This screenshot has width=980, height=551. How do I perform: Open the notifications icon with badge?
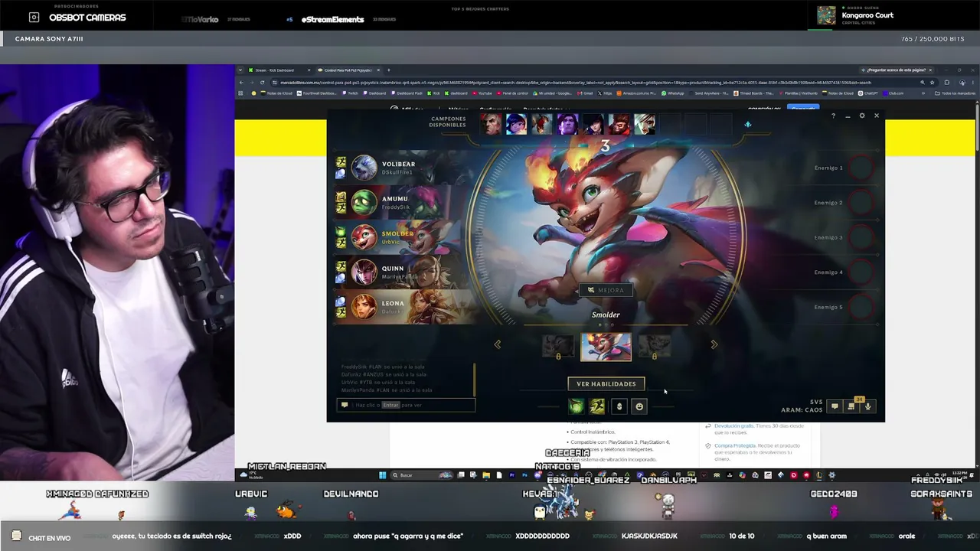pyautogui.click(x=851, y=406)
